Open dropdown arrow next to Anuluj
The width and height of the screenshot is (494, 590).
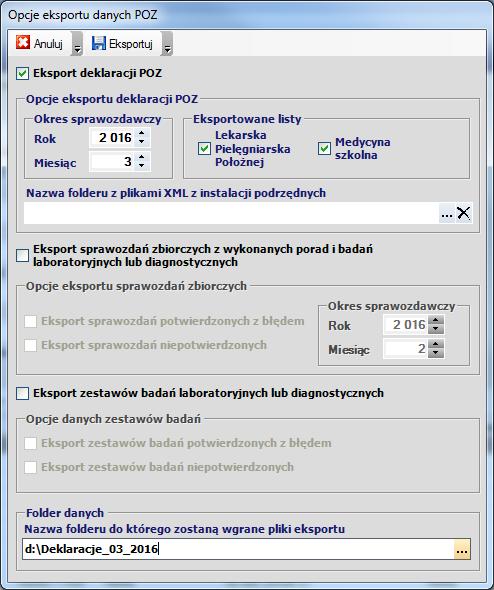pyautogui.click(x=77, y=44)
